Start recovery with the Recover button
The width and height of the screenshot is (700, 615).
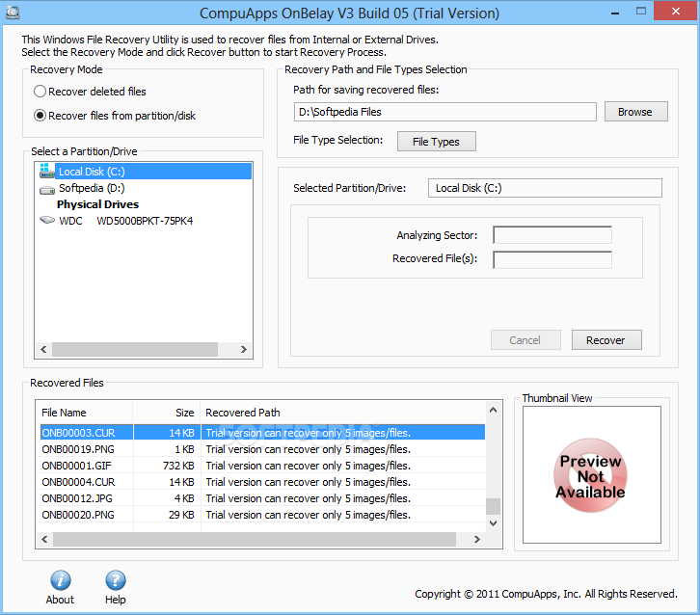[606, 340]
